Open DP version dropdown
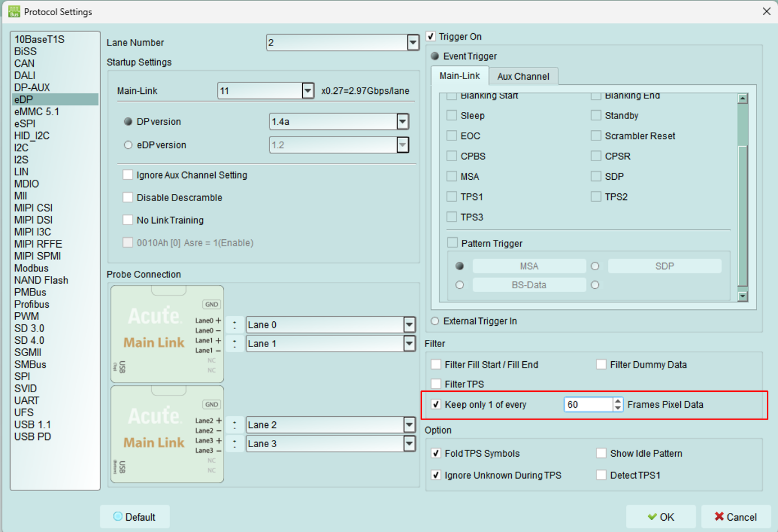This screenshot has height=532, width=778. coord(403,121)
